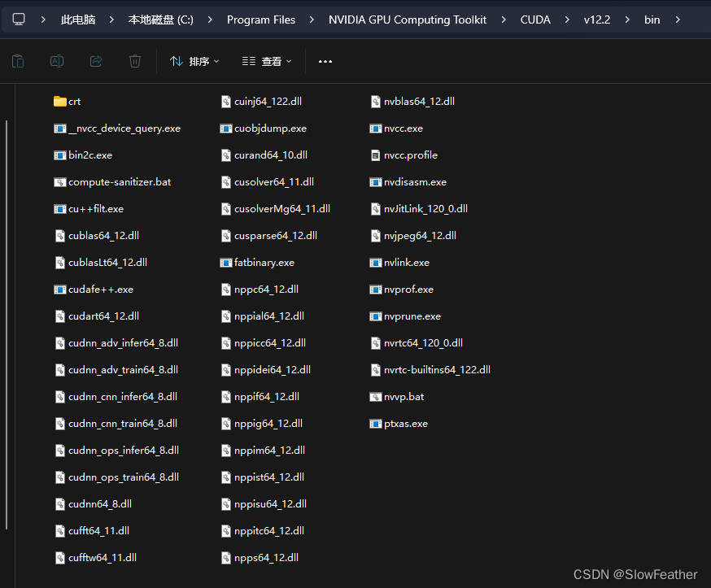Select the ptxas.exe file icon
Viewport: 711px width, 588px height.
376,424
